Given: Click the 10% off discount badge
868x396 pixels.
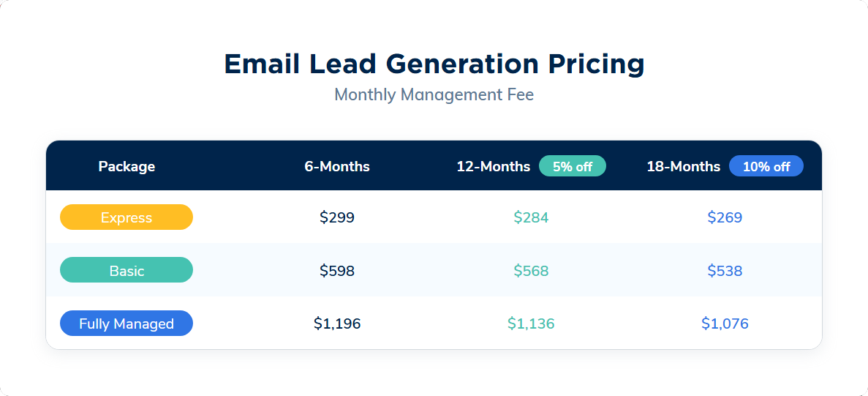Looking at the screenshot, I should [x=766, y=166].
